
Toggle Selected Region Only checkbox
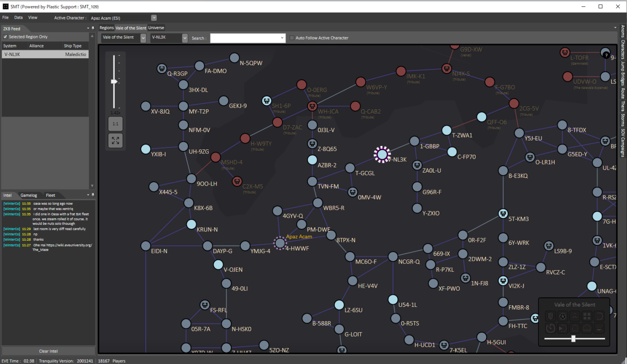click(x=5, y=37)
